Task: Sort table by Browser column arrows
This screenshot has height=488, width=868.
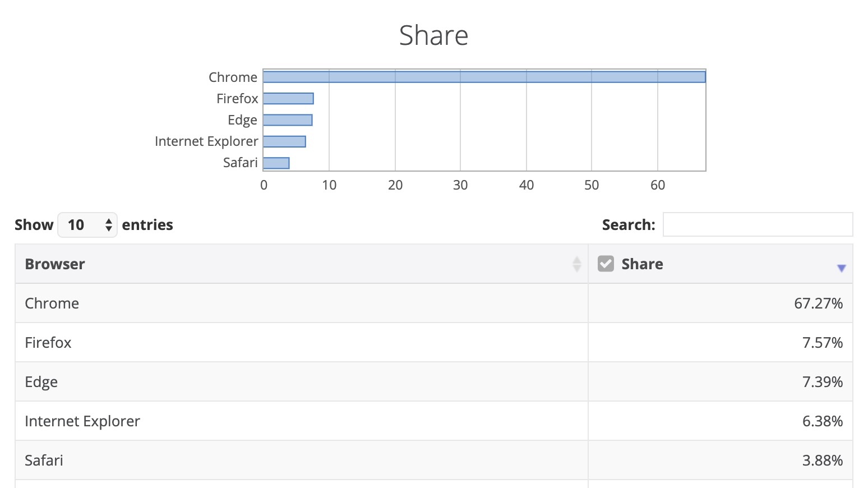Action: tap(576, 264)
